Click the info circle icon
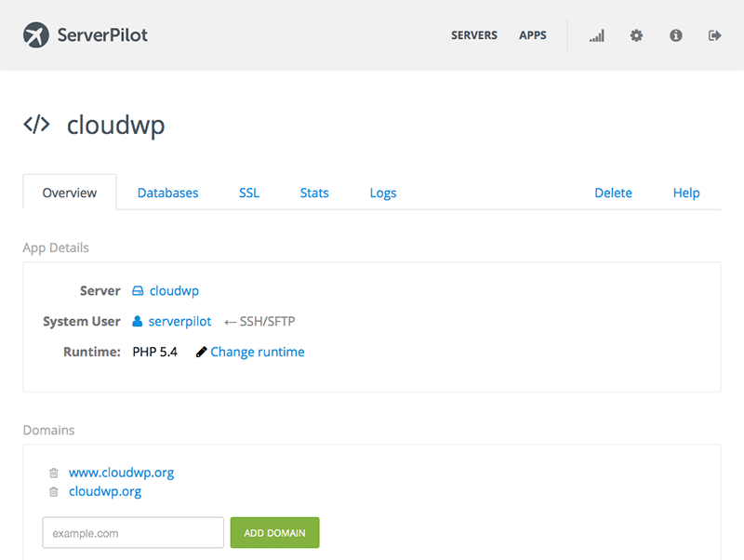The image size is (744, 560). pyautogui.click(x=676, y=35)
